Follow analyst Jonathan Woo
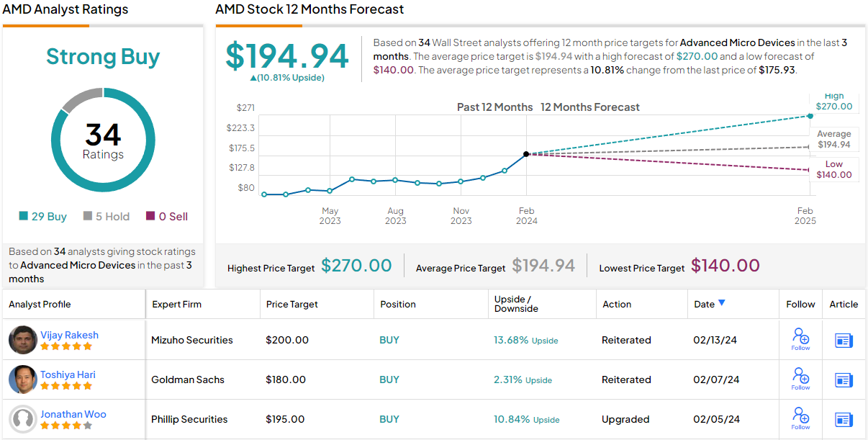The height and width of the screenshot is (440, 868). click(800, 418)
